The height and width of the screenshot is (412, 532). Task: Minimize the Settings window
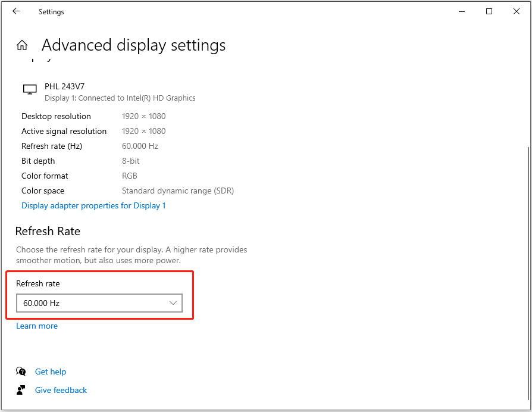462,11
